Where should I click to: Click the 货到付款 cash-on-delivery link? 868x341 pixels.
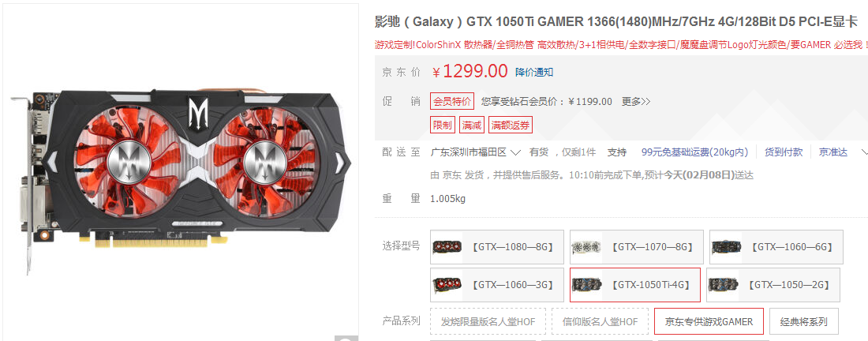coord(784,152)
